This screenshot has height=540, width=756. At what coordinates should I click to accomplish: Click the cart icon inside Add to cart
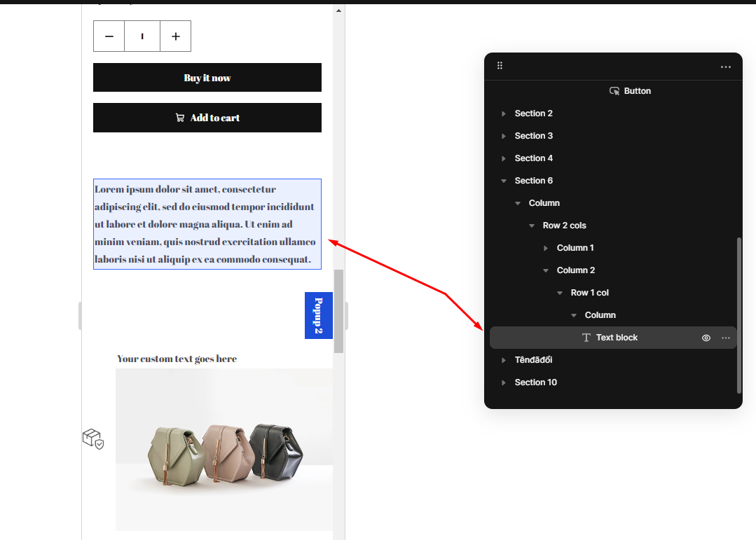click(x=180, y=118)
